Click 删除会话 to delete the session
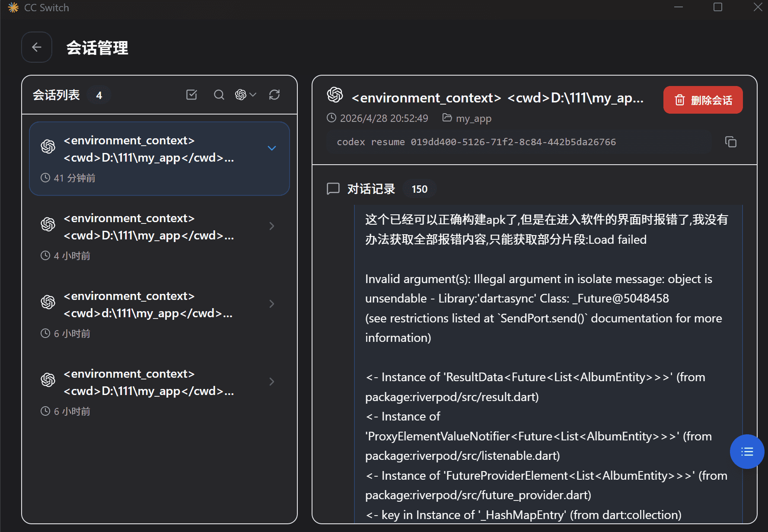This screenshot has width=768, height=532. 703,100
